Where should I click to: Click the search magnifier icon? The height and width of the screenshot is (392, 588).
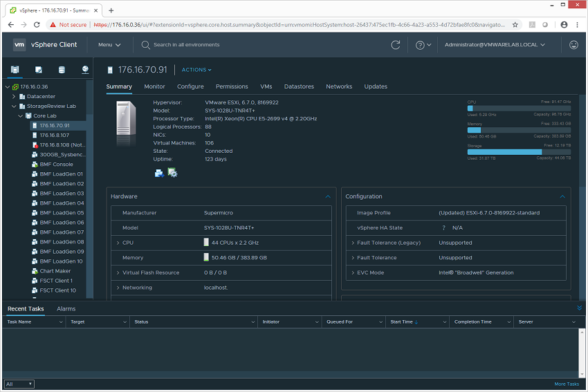145,45
